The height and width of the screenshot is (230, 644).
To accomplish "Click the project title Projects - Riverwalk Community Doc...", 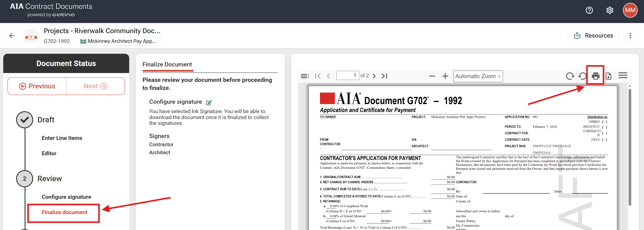I will [102, 31].
